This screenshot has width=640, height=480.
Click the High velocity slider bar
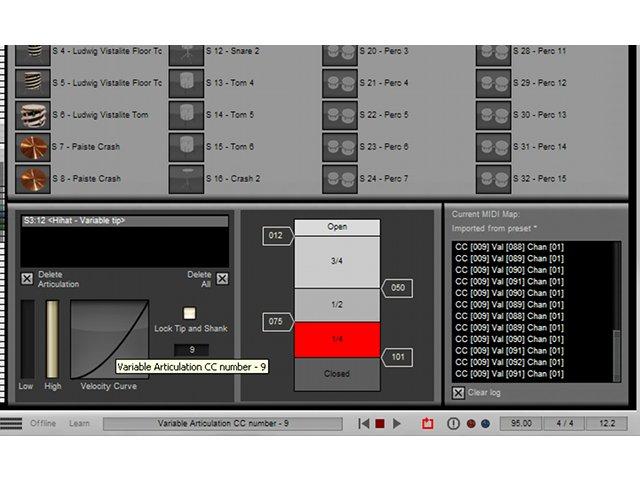pos(52,339)
